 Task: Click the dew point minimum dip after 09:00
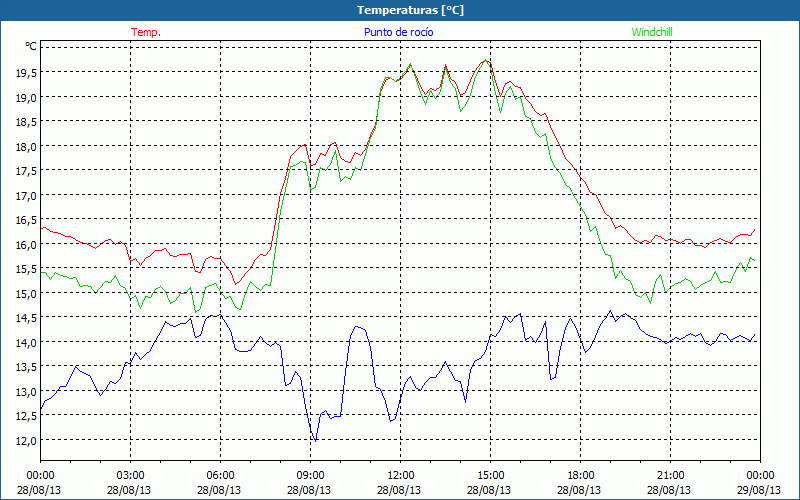coord(315,441)
